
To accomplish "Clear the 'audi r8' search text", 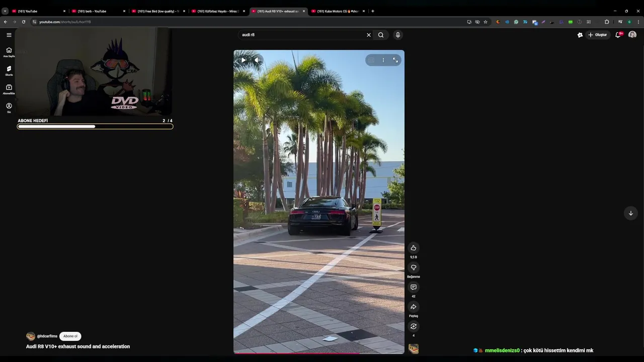I will [369, 35].
